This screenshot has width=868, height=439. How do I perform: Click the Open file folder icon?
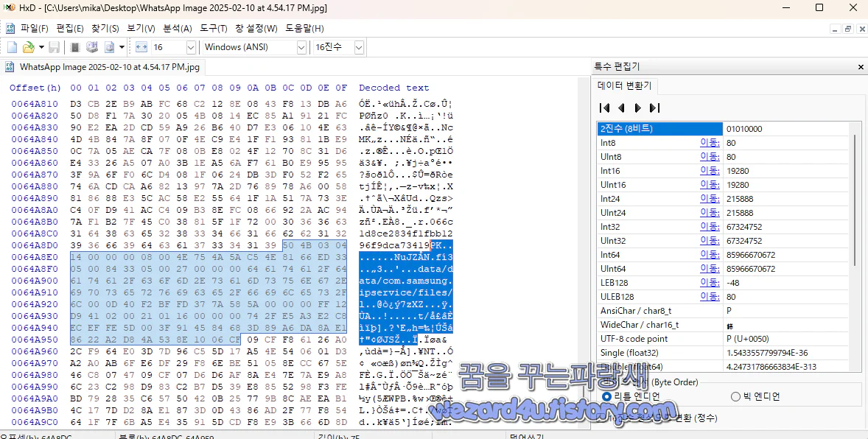(x=28, y=47)
